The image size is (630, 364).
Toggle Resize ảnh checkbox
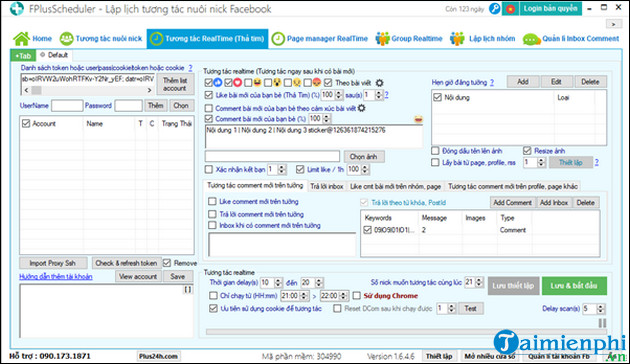527,151
